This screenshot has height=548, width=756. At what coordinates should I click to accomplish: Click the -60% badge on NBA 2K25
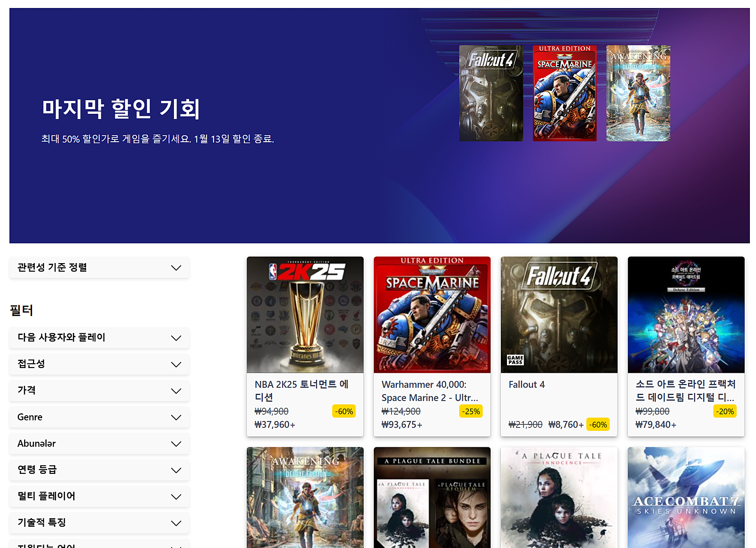click(x=344, y=411)
